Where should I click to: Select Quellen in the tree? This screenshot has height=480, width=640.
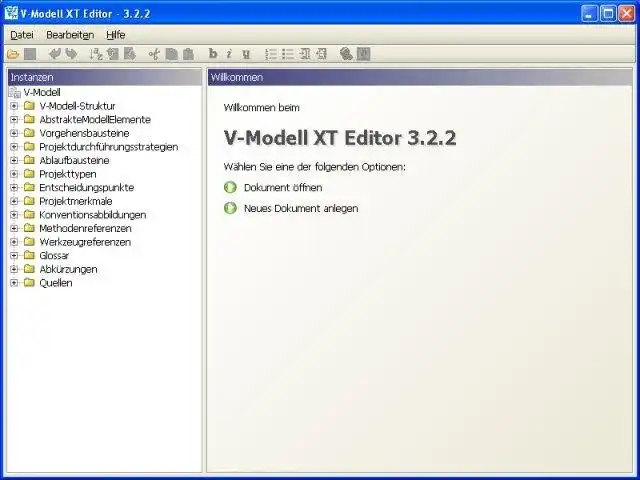[x=56, y=282]
